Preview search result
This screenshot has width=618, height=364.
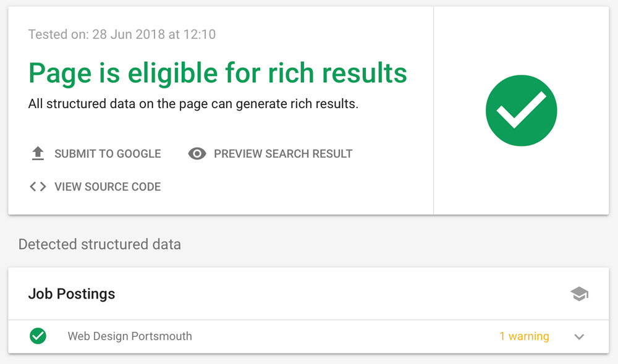click(270, 153)
